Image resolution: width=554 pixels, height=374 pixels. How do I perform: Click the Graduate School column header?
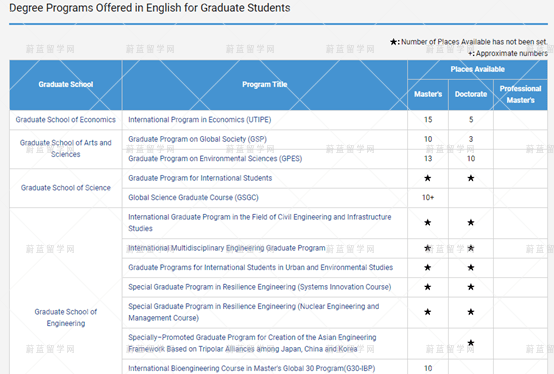pyautogui.click(x=66, y=84)
